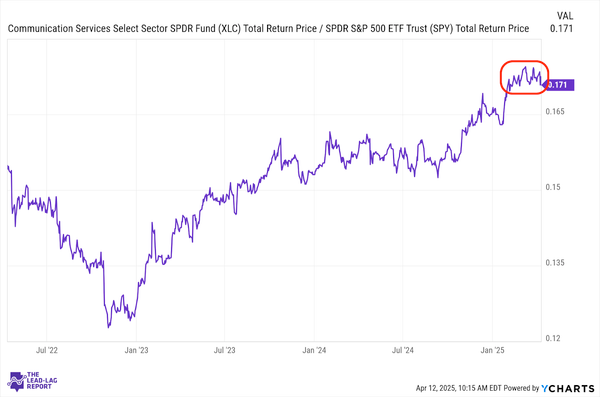Click the Lead-Lag Report logo icon
This screenshot has width=600, height=397.
(16, 381)
